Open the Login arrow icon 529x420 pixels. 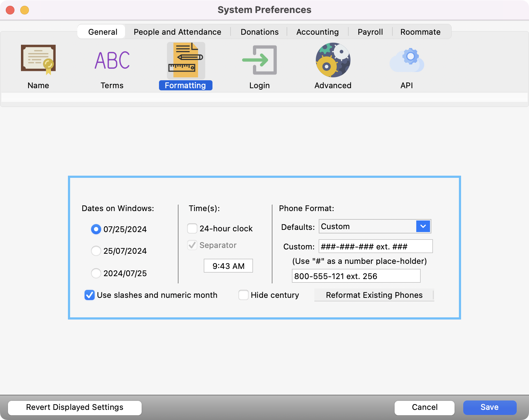(x=259, y=60)
